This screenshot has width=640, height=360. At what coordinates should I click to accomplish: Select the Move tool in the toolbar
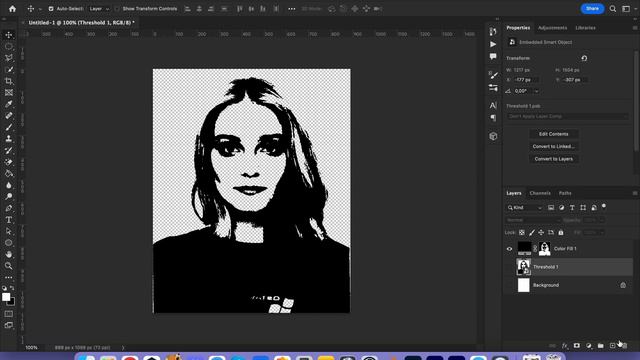9,35
